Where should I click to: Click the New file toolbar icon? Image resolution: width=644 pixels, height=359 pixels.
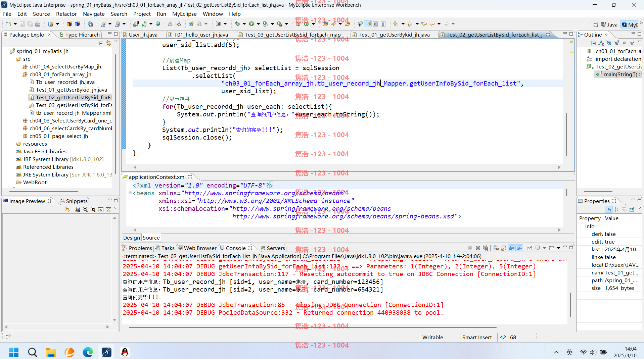coord(8,24)
